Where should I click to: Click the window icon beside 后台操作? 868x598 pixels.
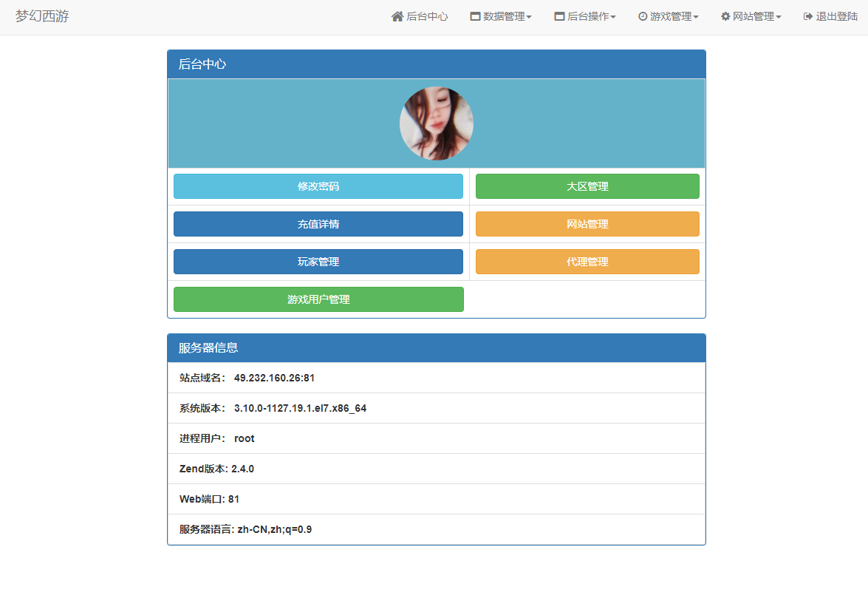tap(559, 16)
